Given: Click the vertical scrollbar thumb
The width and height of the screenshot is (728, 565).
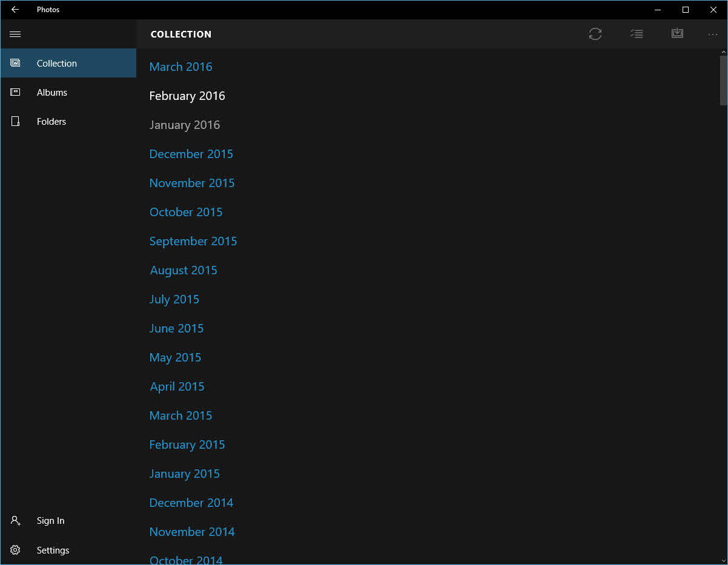Looking at the screenshot, I should (723, 80).
